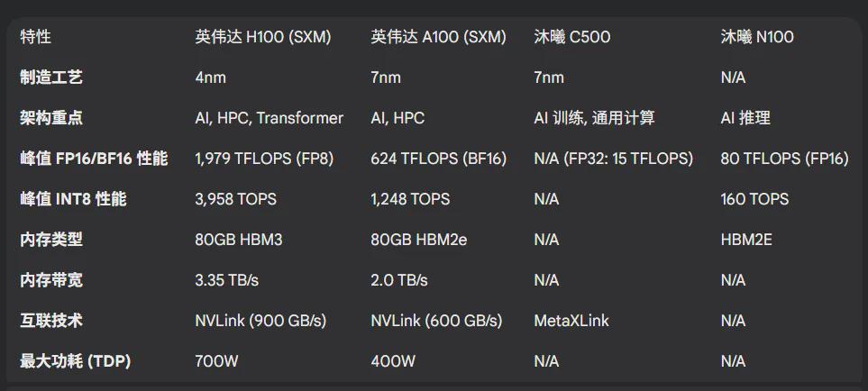Click the 1,979 TFLOPS (FP8) cell

(264, 159)
